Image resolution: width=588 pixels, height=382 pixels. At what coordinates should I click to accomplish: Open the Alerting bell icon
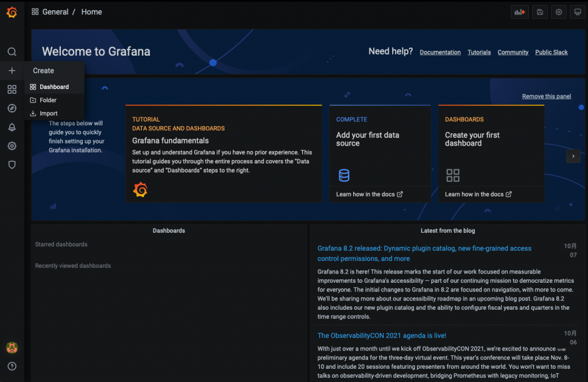[x=12, y=127]
